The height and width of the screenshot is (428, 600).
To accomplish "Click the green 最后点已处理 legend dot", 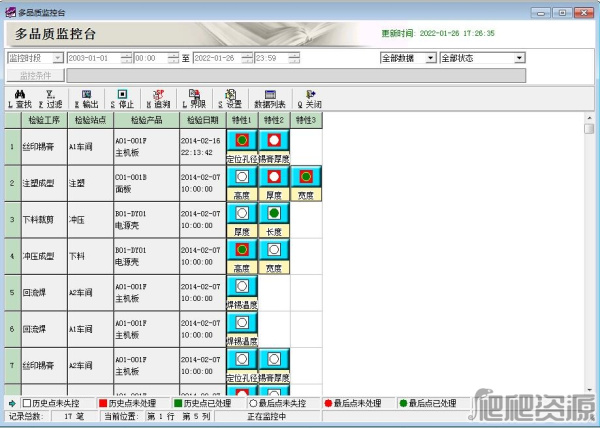I will [x=403, y=403].
